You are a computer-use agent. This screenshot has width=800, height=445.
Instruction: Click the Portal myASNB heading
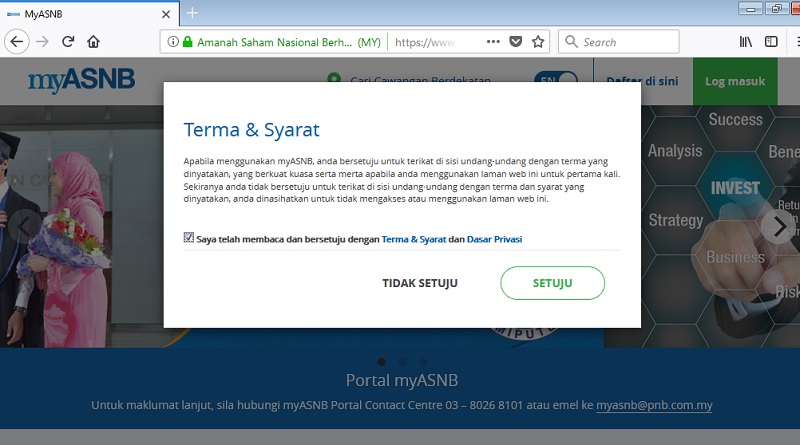click(402, 380)
